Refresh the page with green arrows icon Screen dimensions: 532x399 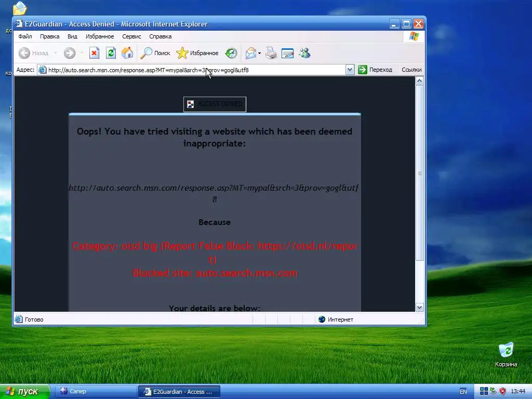coord(111,53)
